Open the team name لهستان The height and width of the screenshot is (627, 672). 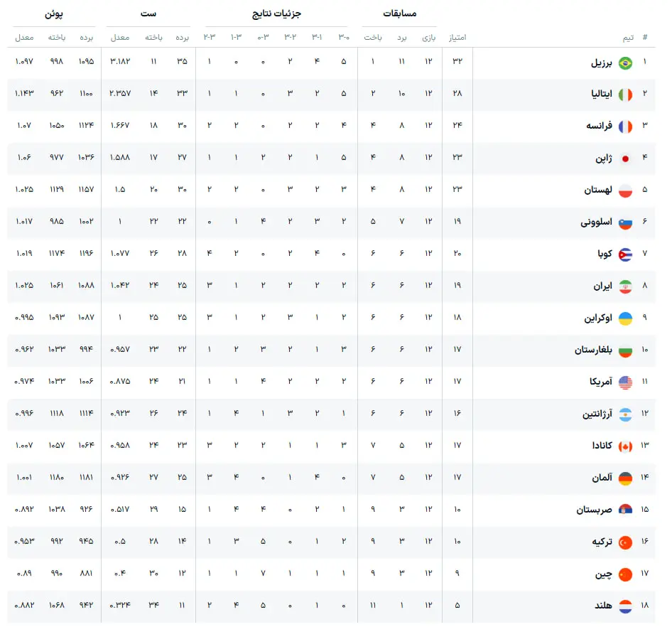click(x=598, y=190)
